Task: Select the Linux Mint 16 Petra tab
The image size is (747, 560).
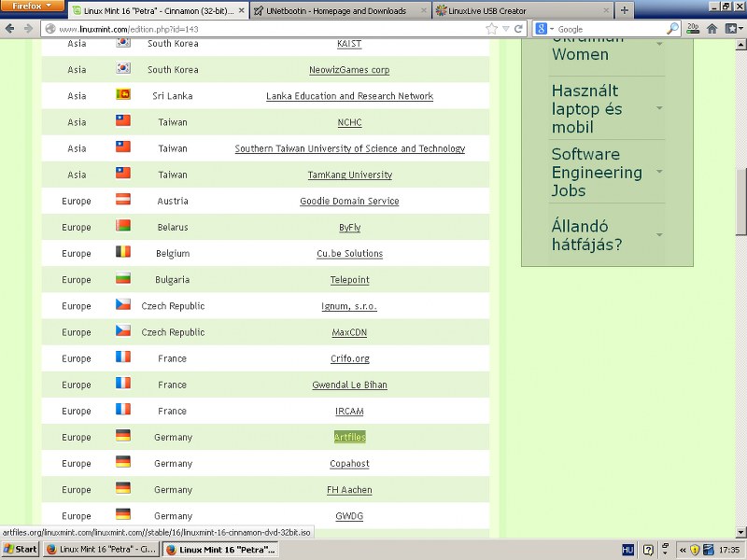Action: [x=159, y=10]
